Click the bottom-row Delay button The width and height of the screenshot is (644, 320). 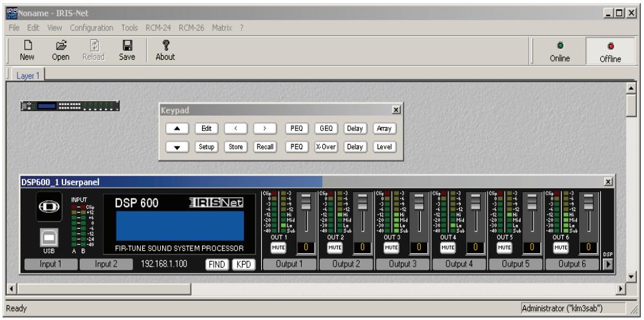355,147
